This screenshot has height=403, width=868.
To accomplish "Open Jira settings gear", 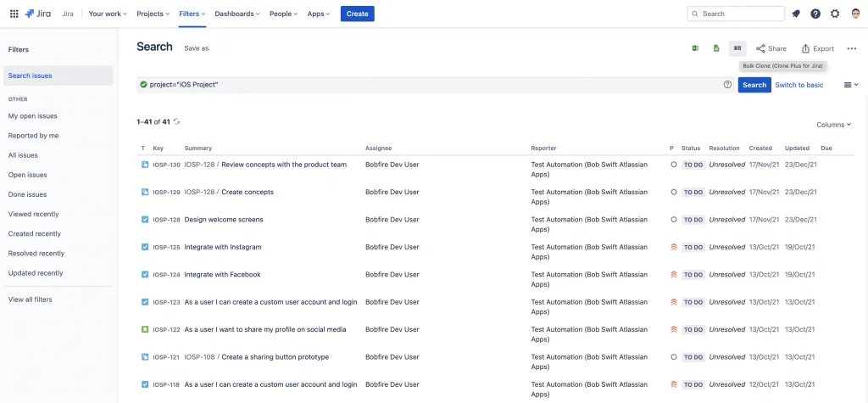I will point(835,14).
